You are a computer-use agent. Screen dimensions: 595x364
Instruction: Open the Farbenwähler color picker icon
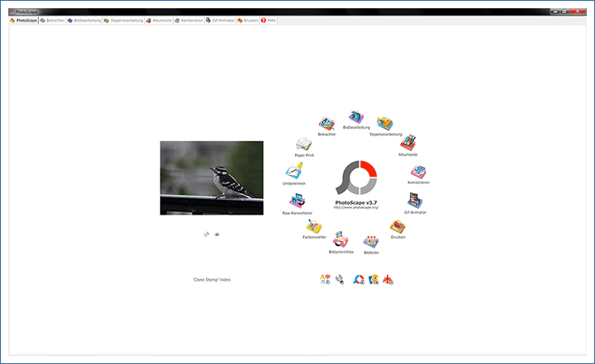[314, 227]
